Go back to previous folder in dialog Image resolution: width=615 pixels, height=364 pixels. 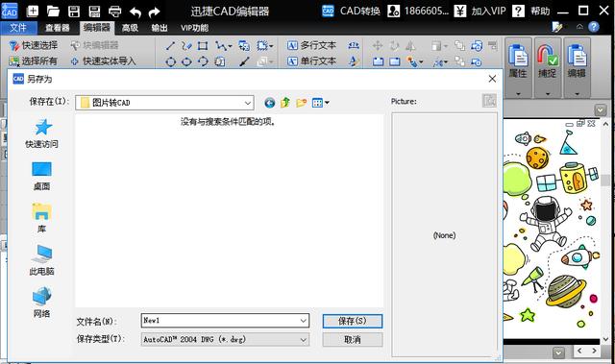click(x=269, y=103)
